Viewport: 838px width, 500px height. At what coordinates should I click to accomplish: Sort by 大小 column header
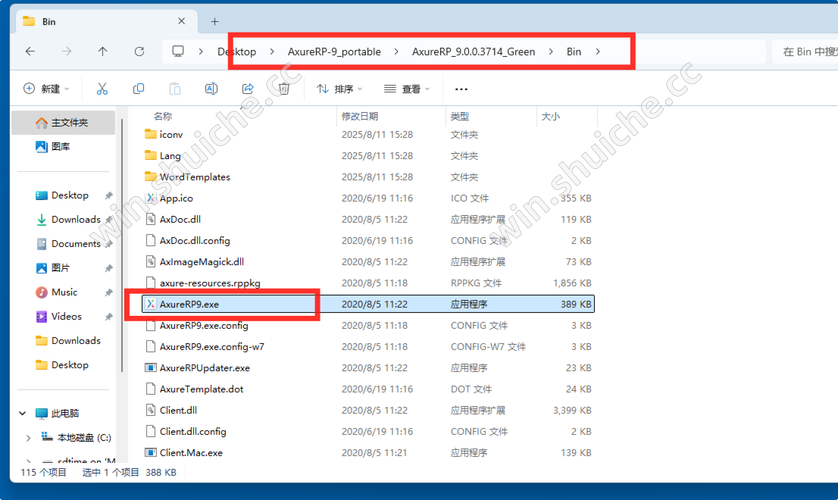[x=550, y=116]
